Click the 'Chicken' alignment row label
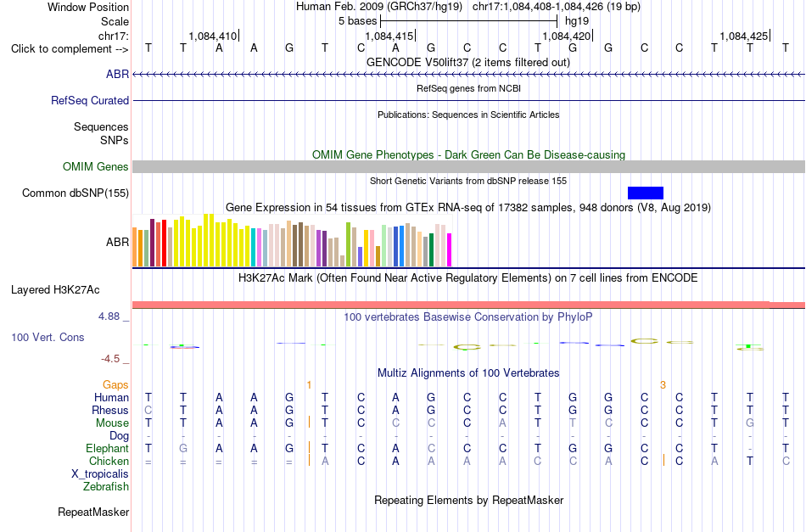 tap(109, 461)
